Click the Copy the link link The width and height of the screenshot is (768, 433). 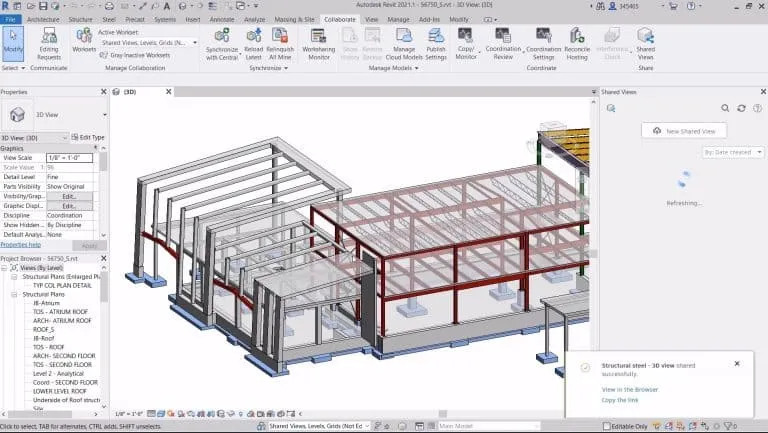pyautogui.click(x=620, y=400)
